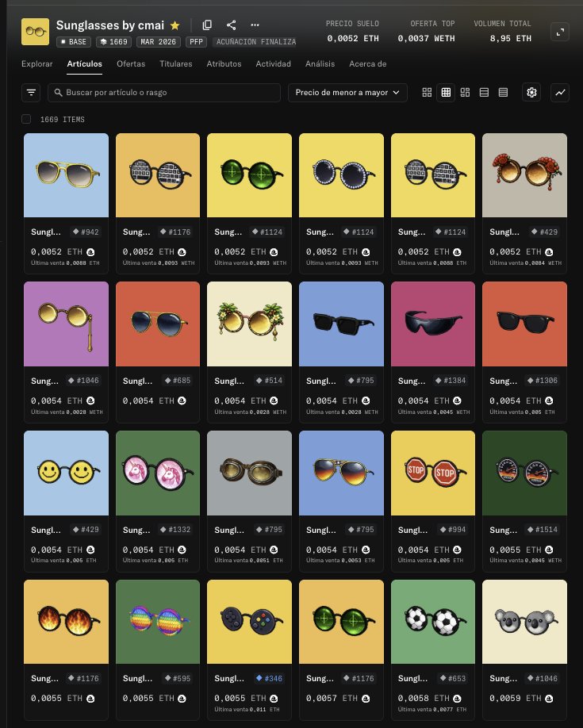Toggle the select-all checkbox beside 1669 ITEMS

pyautogui.click(x=26, y=119)
